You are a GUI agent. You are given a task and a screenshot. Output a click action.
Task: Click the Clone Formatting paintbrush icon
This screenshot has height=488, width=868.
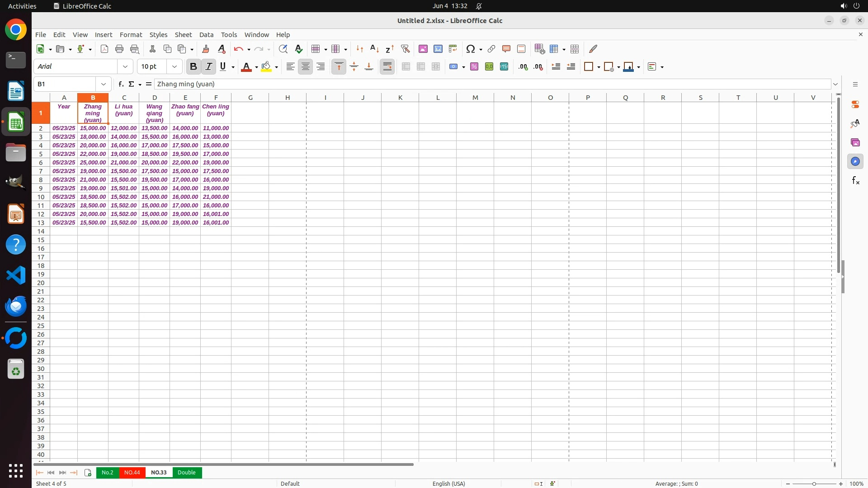pyautogui.click(x=206, y=49)
